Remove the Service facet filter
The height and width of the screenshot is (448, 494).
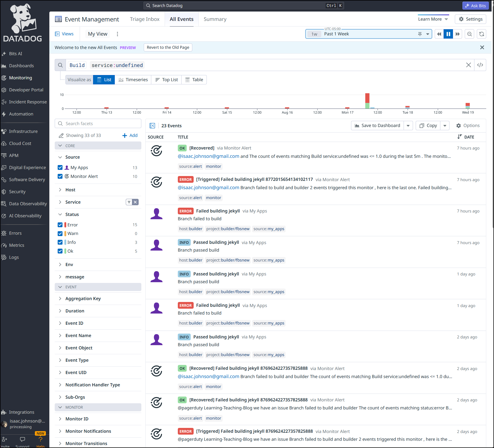[135, 202]
